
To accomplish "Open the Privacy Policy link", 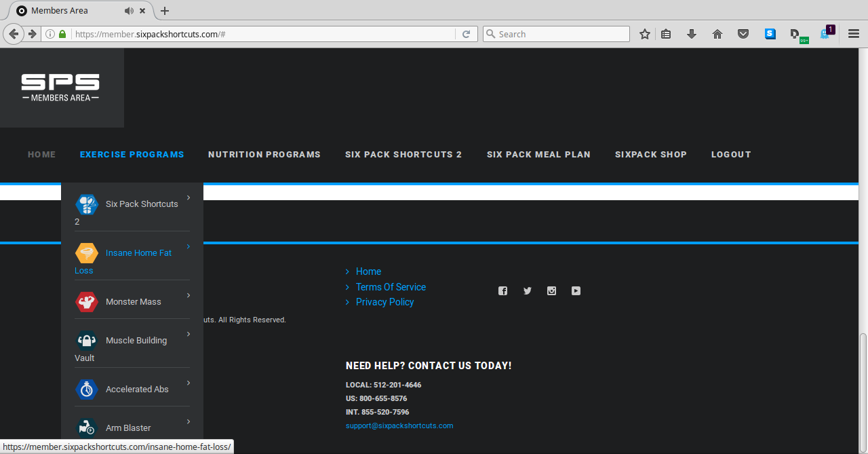I will pyautogui.click(x=384, y=302).
